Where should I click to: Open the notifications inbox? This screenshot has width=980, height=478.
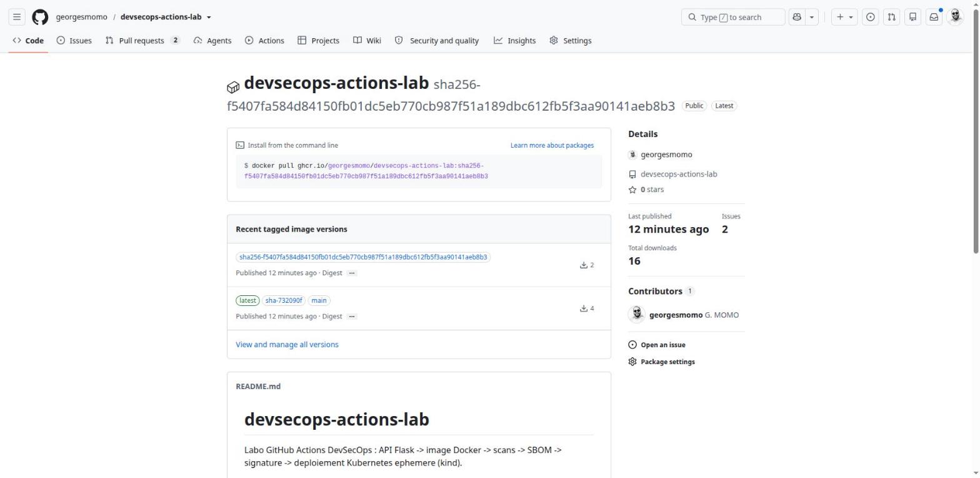click(x=934, y=17)
